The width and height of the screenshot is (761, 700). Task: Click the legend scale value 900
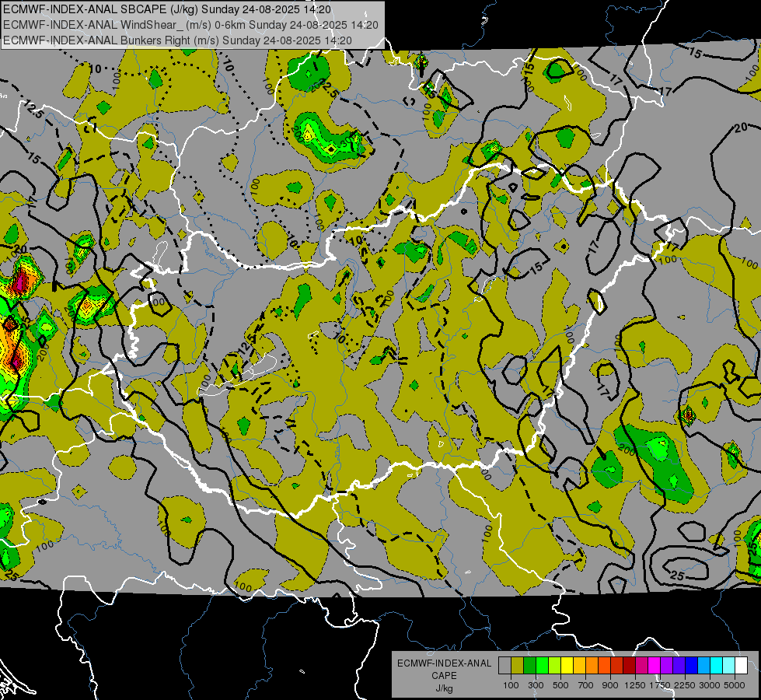click(610, 685)
